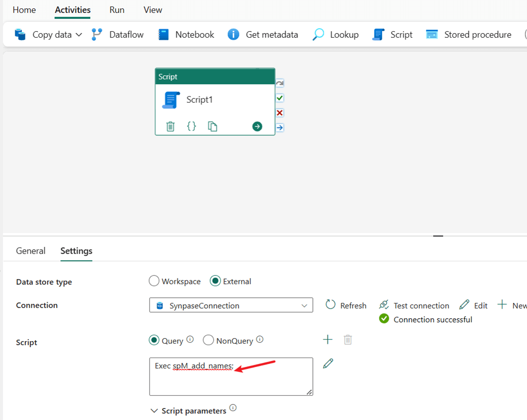Duplicate Script1 using the copy icon
The height and width of the screenshot is (420, 527).
tap(213, 126)
